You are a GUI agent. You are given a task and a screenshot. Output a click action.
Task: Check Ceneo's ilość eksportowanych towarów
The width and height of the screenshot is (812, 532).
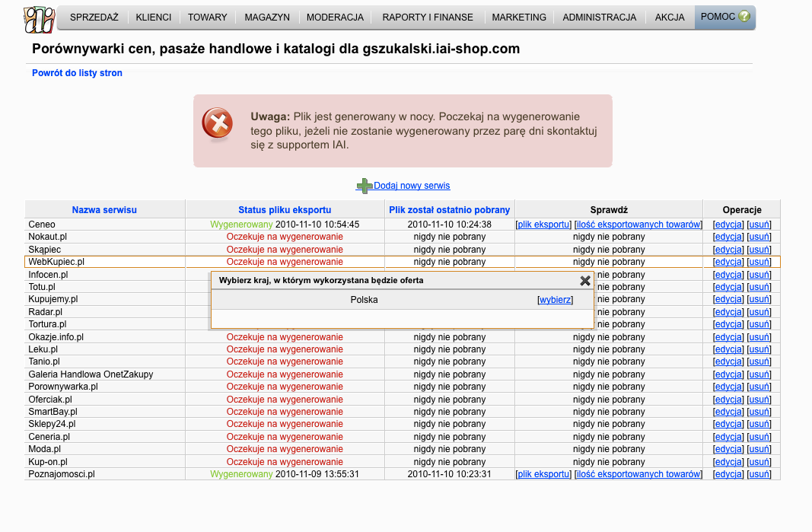click(638, 225)
